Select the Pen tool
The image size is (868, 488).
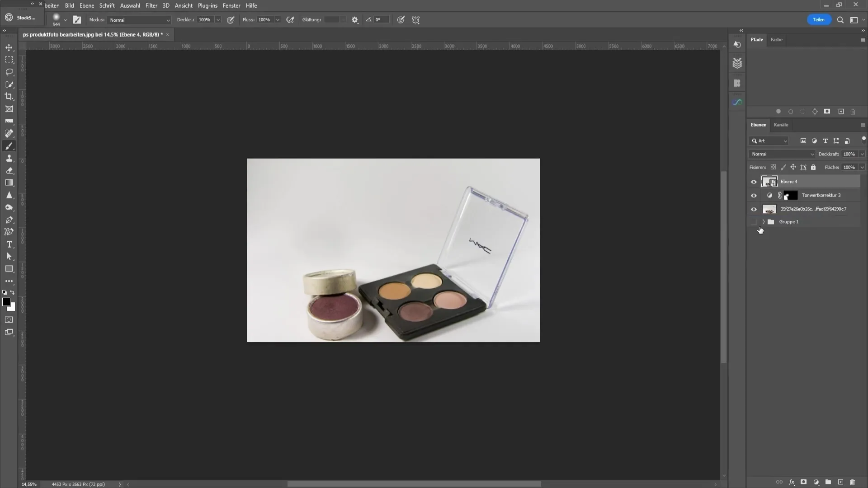pyautogui.click(x=9, y=220)
